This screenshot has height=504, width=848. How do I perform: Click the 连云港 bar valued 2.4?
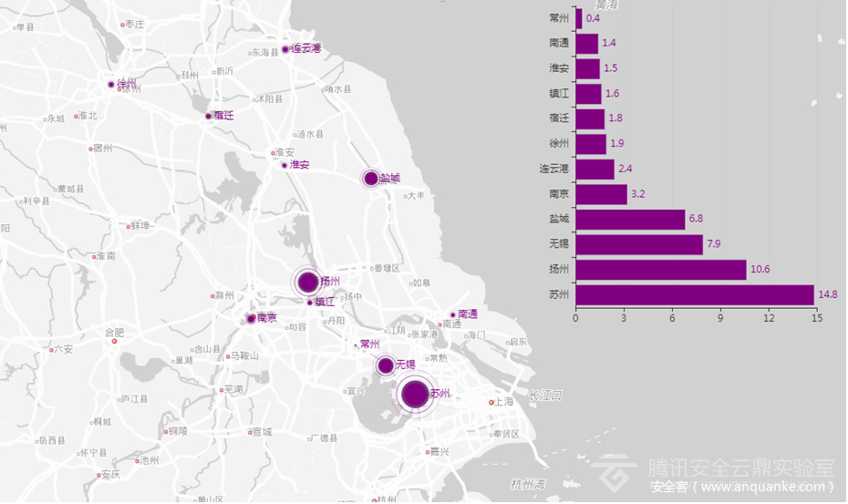[595, 169]
